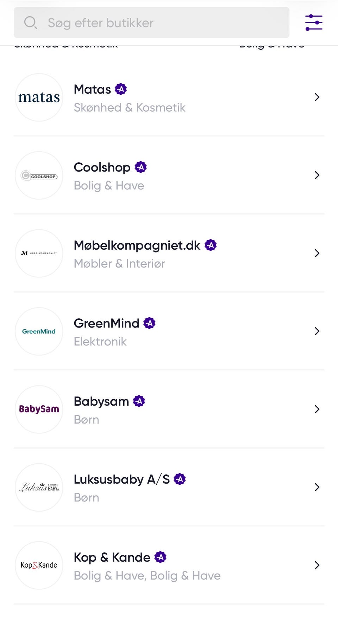Open GreenMind via its chevron arrow
The width and height of the screenshot is (338, 644).
[x=317, y=331]
